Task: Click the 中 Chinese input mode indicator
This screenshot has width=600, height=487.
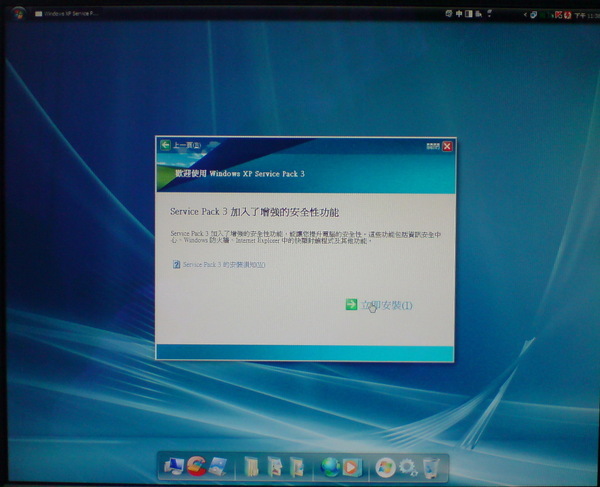Action: point(459,14)
